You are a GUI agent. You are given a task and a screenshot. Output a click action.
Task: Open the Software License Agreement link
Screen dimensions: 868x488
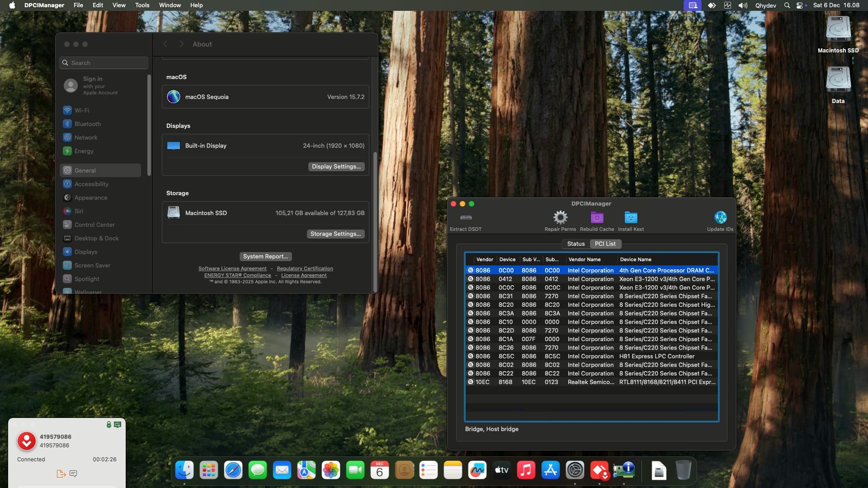click(x=232, y=268)
